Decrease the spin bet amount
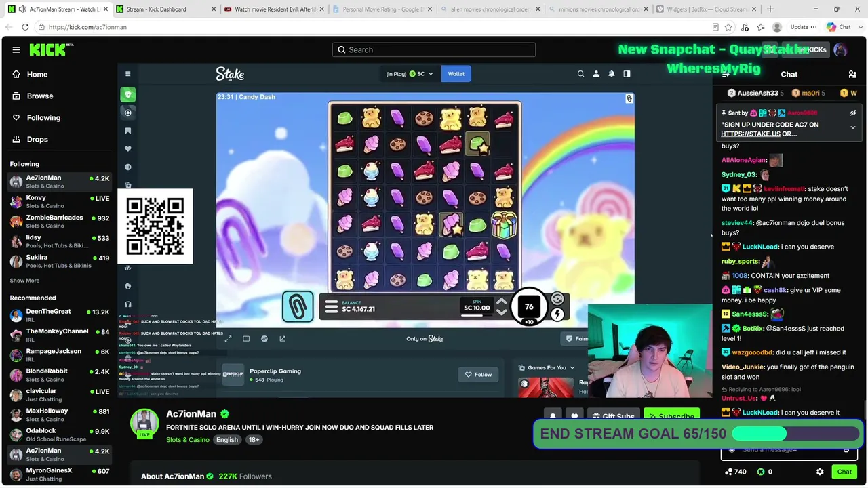This screenshot has height=488, width=868. tap(502, 312)
